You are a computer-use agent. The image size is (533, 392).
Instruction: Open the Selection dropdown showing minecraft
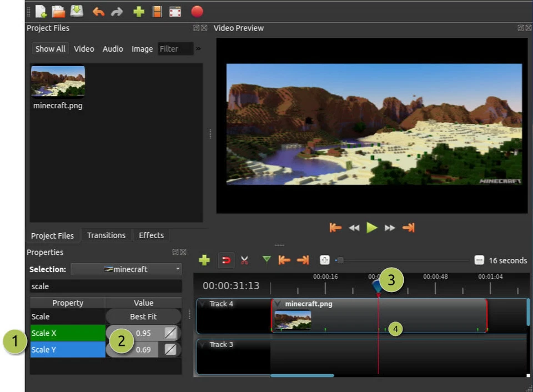126,269
